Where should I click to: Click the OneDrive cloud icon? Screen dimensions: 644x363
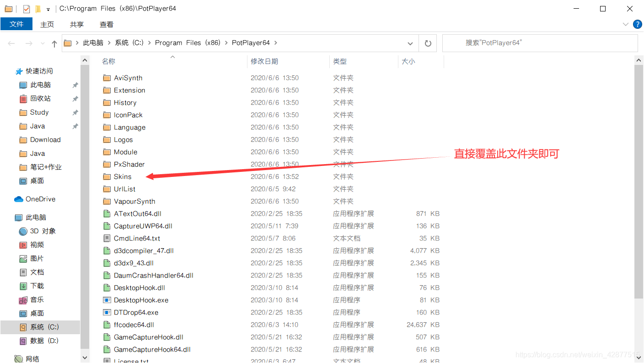(19, 199)
